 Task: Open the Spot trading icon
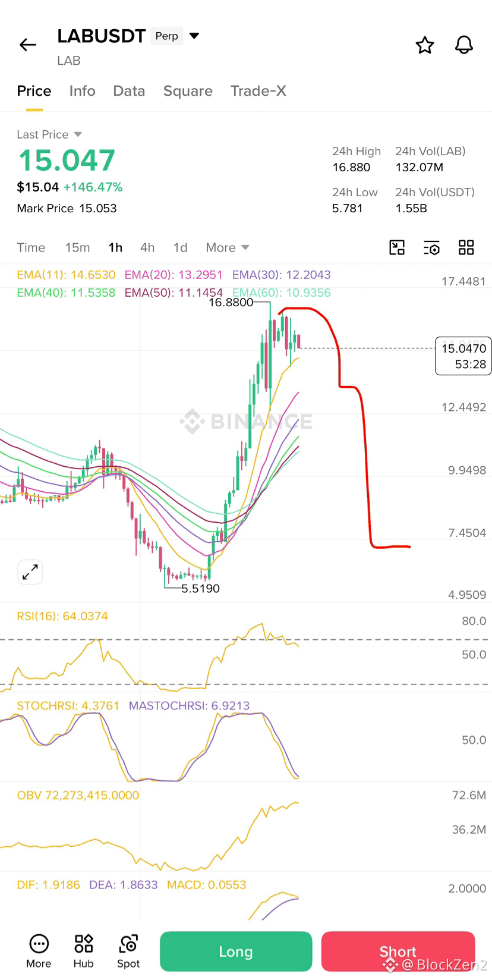pyautogui.click(x=128, y=951)
